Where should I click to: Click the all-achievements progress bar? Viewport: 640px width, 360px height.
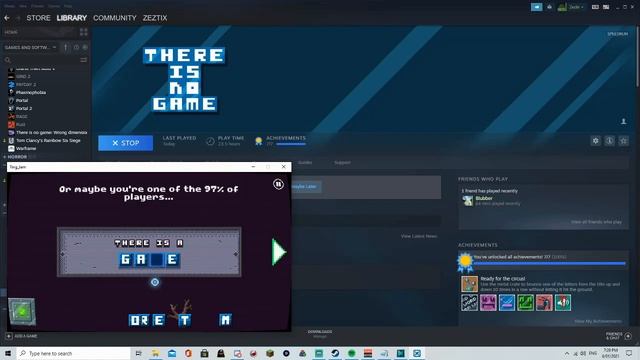click(549, 264)
